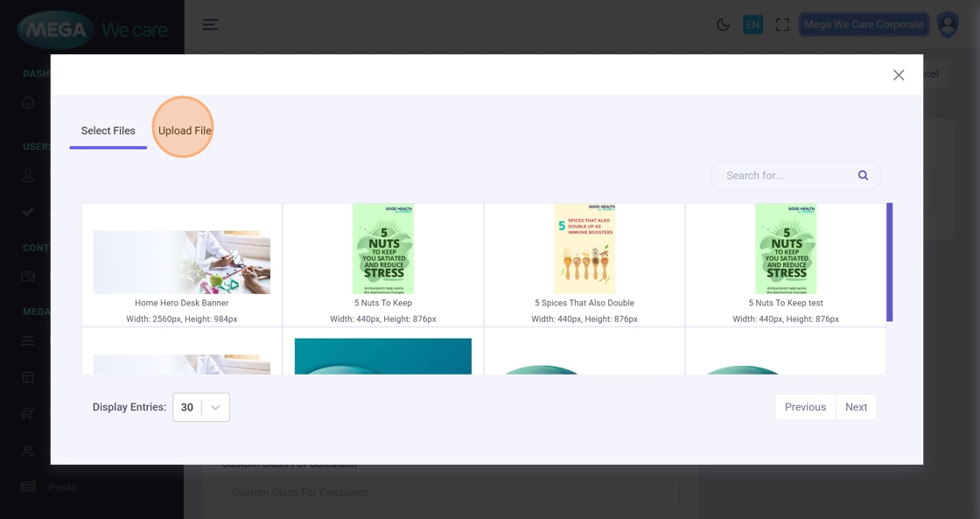This screenshot has height=519, width=980.
Task: Click the Mega We Care Corporate button
Action: point(864,25)
